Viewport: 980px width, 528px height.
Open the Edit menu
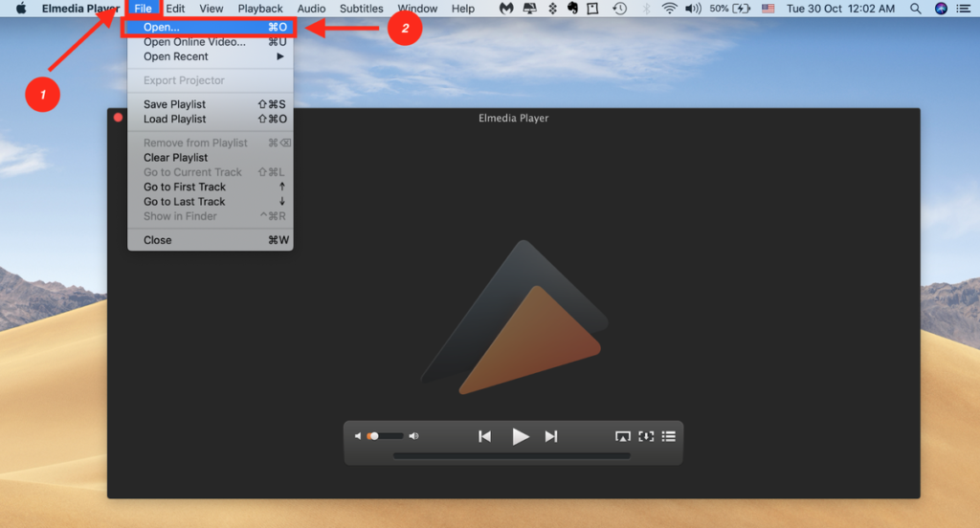coord(175,8)
